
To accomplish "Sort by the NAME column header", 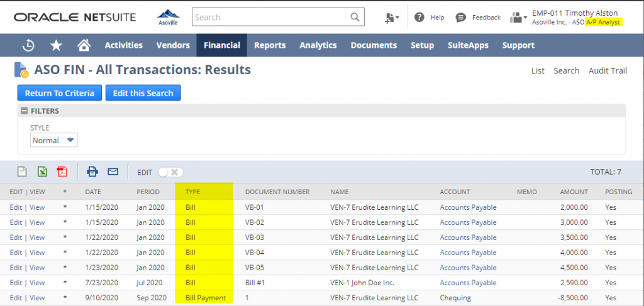I will tap(339, 192).
